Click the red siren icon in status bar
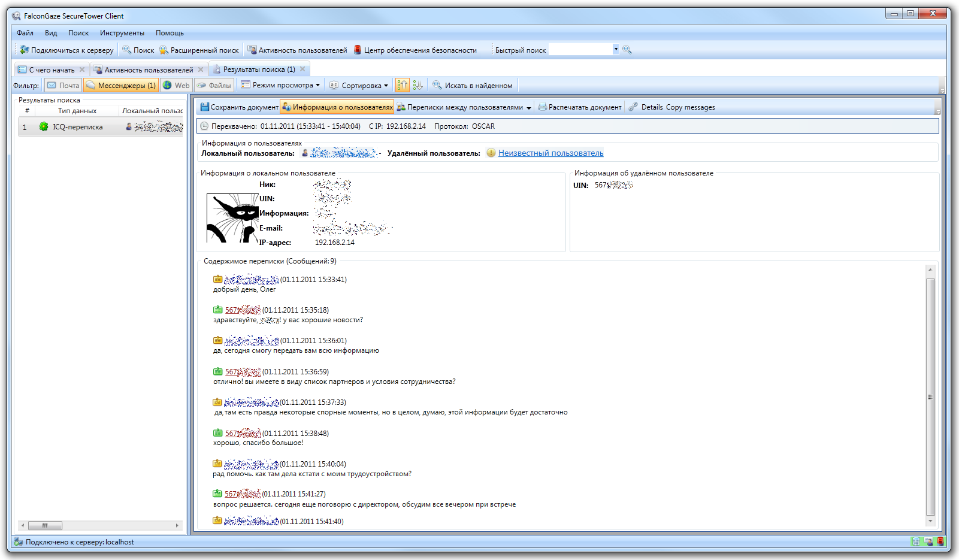Image resolution: width=959 pixels, height=560 pixels. pyautogui.click(x=940, y=541)
